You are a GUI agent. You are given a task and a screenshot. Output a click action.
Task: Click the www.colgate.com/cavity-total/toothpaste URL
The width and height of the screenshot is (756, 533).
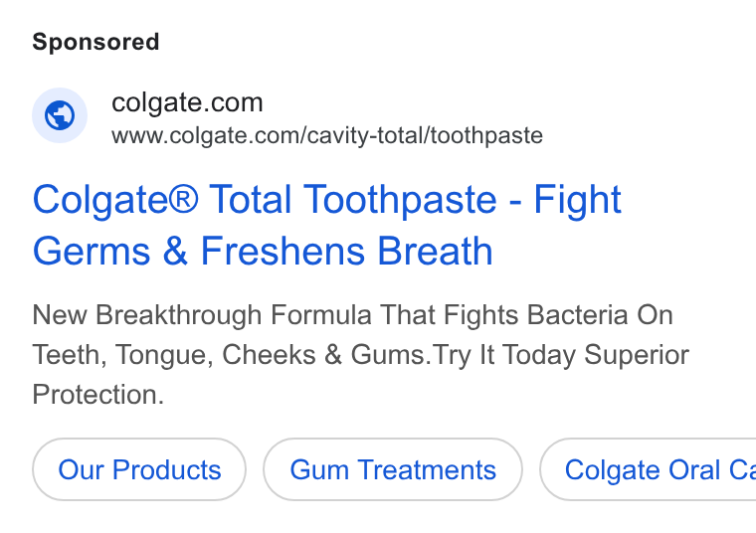pyautogui.click(x=327, y=135)
